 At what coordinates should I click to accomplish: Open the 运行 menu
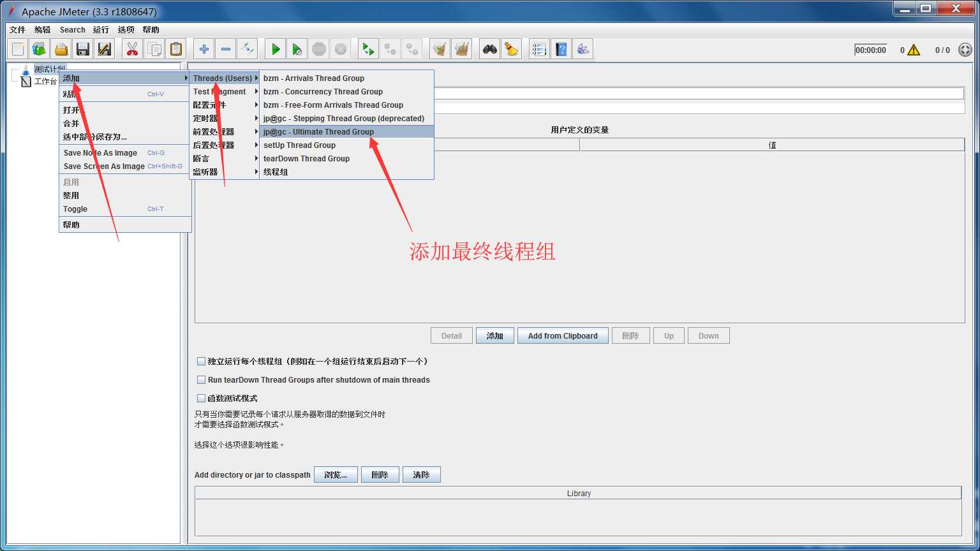coord(101,30)
